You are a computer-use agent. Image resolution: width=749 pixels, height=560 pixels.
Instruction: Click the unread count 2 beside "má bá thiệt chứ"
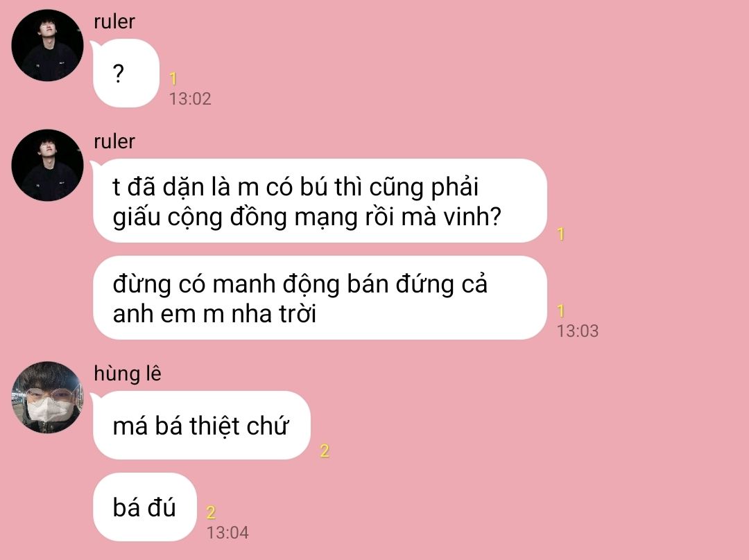click(x=325, y=450)
